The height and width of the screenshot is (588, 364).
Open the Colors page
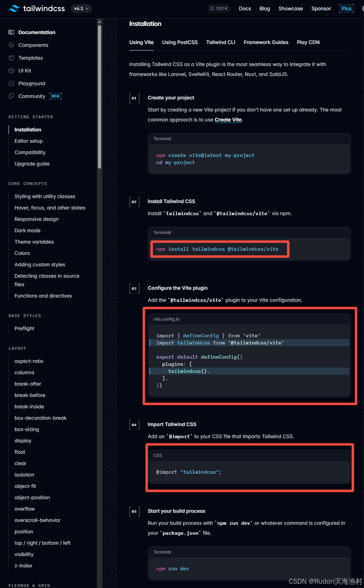[22, 253]
